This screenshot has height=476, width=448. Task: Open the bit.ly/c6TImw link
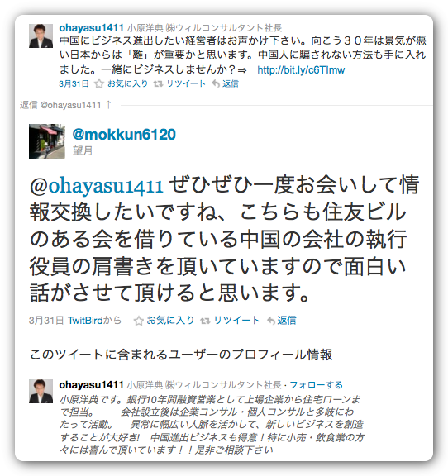point(301,70)
